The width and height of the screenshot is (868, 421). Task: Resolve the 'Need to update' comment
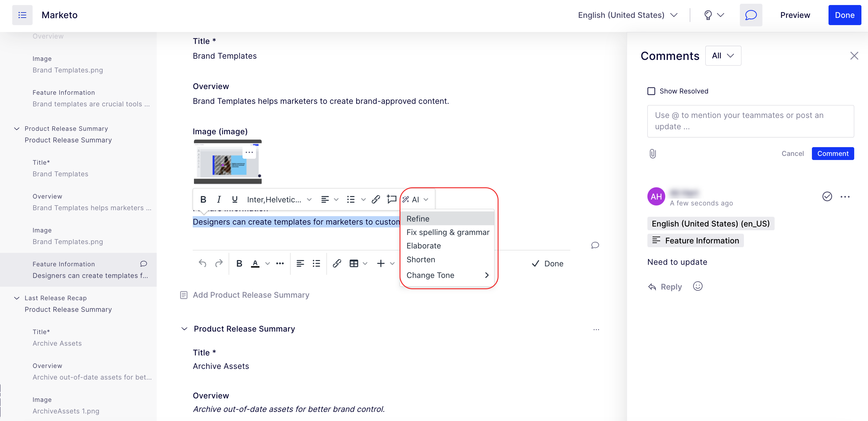click(827, 196)
